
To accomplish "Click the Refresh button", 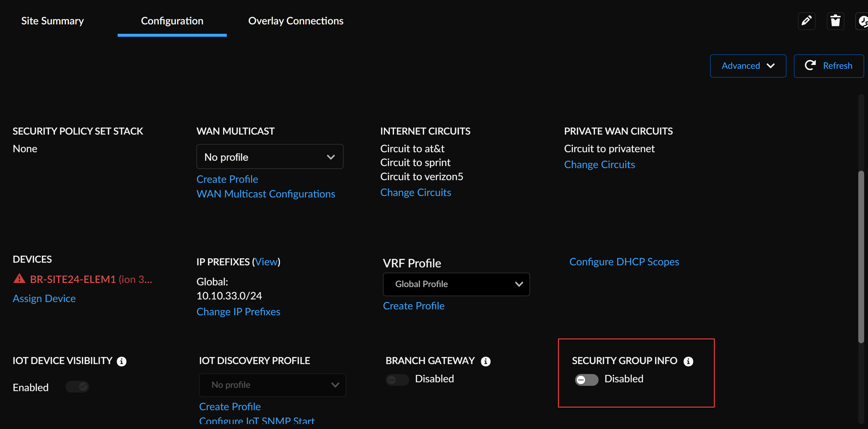I will click(x=828, y=66).
